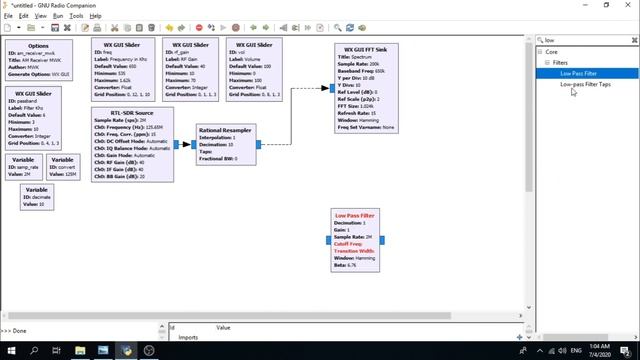The height and width of the screenshot is (360, 640).
Task: Generate the flow graph
Action: pyautogui.click(x=211, y=28)
